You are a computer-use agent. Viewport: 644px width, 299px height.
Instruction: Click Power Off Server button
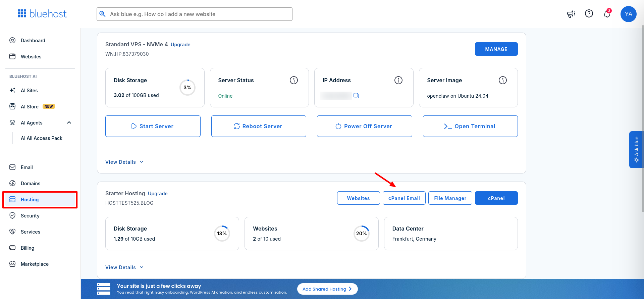click(365, 126)
